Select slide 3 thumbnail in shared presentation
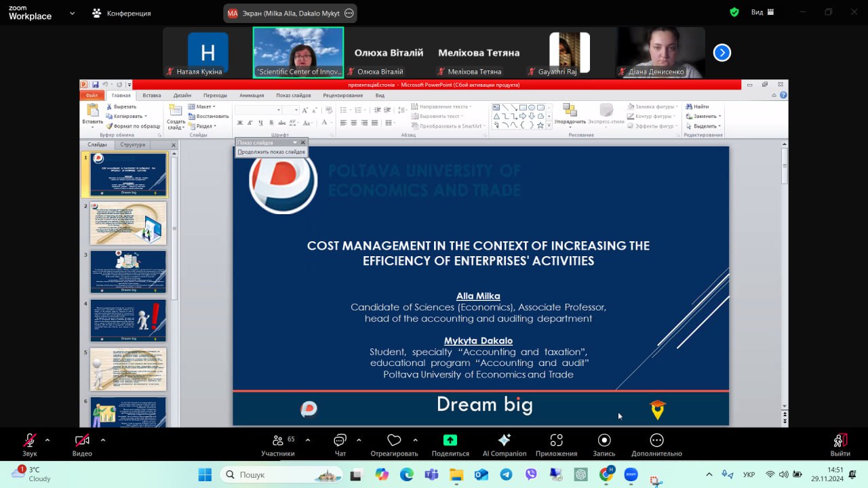The width and height of the screenshot is (868, 488). (128, 271)
